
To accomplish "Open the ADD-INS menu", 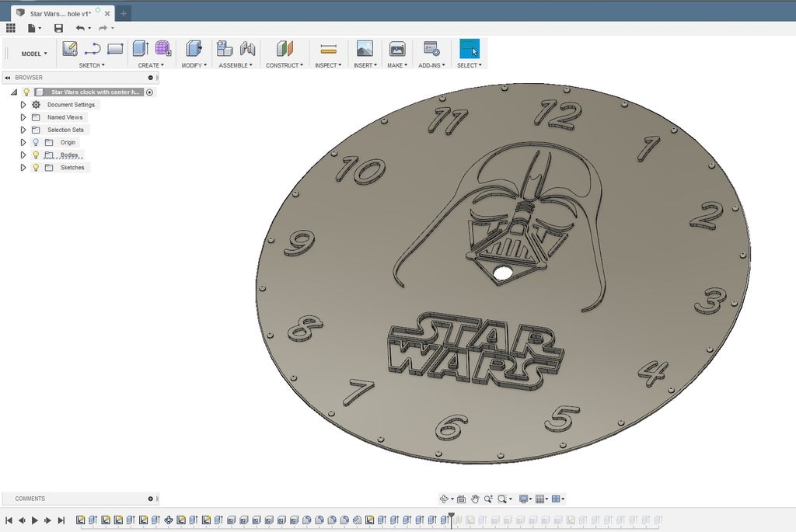I will (x=431, y=65).
